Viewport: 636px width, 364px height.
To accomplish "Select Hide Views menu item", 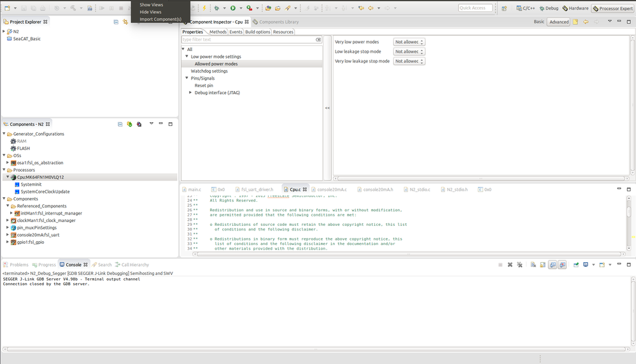I will pyautogui.click(x=150, y=12).
